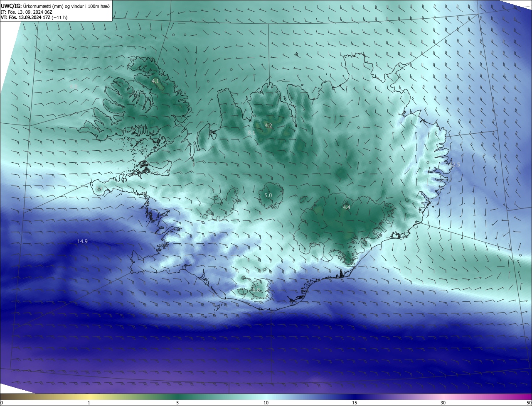
Task: Click the initial time line 'IT: Fös. 13. 09. 2024 06Z'
Action: (27, 12)
